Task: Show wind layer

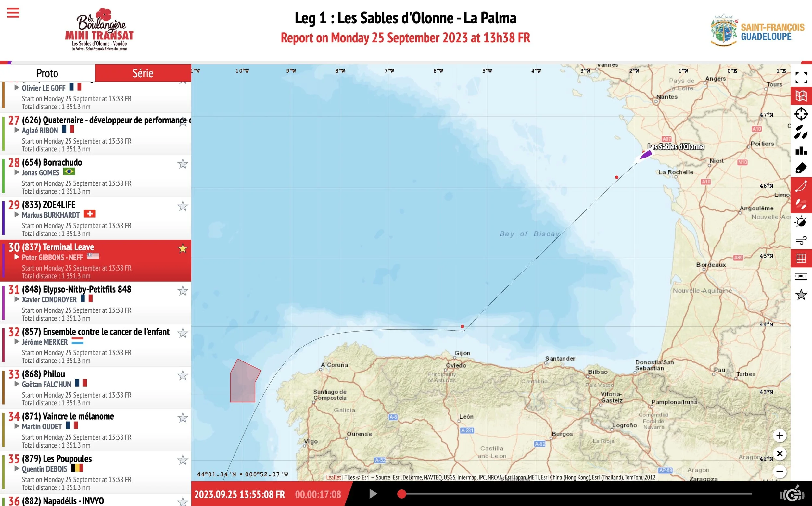Action: (x=801, y=240)
